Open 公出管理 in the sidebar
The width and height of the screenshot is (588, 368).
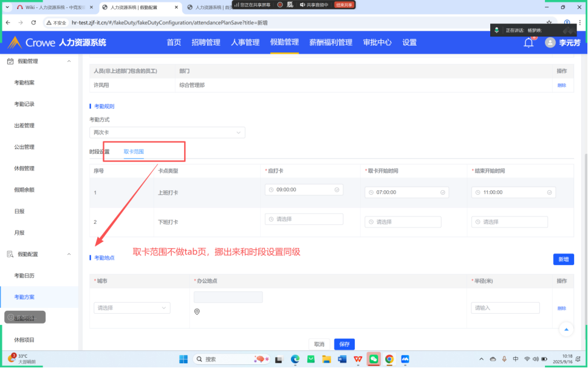pyautogui.click(x=24, y=147)
